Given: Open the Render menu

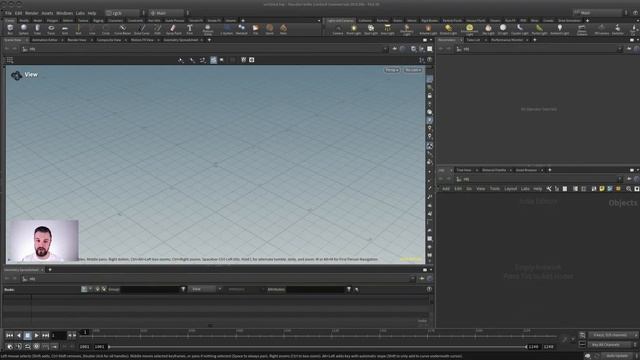Looking at the screenshot, I should [x=31, y=13].
